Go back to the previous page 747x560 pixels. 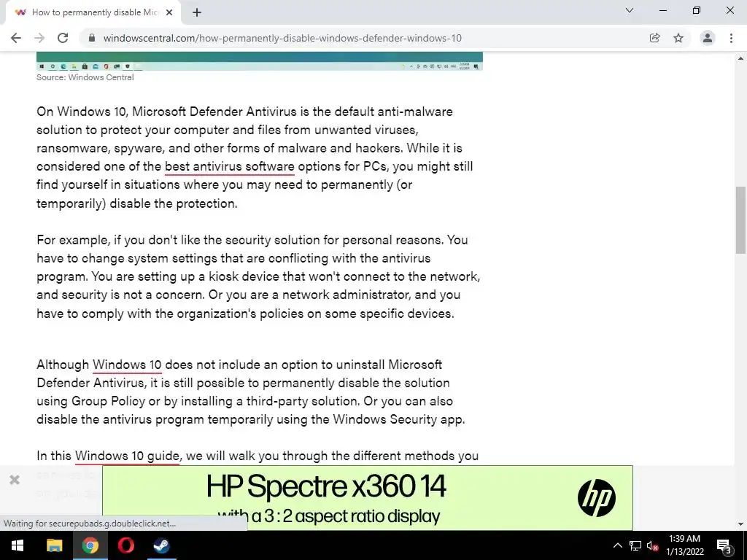[x=16, y=38]
